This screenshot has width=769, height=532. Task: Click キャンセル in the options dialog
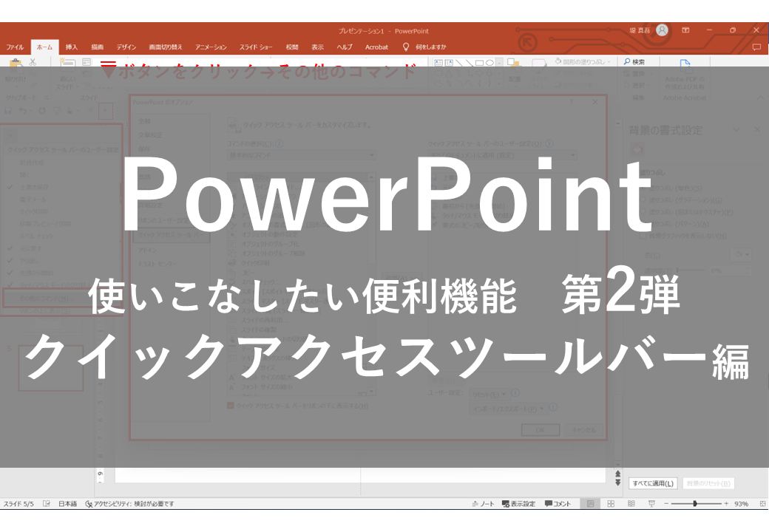coord(583,429)
